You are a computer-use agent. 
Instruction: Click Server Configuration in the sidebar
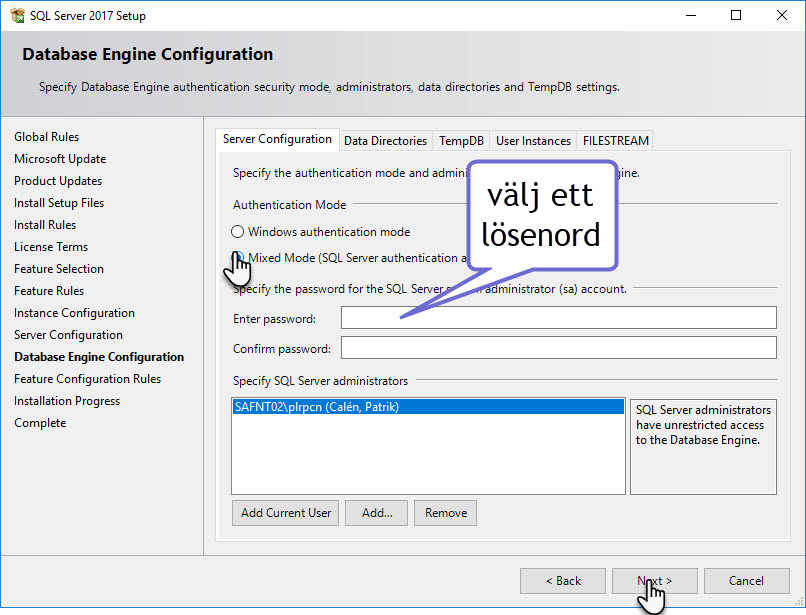pyautogui.click(x=68, y=335)
